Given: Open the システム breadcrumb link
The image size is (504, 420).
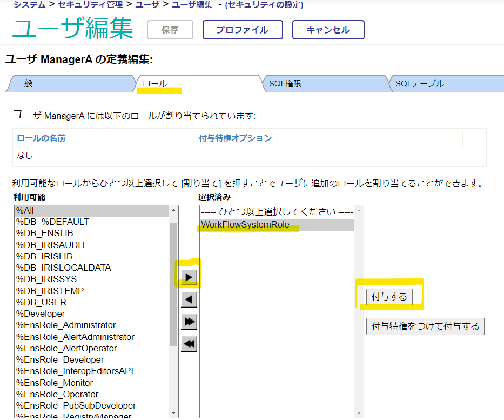Looking at the screenshot, I should click(x=29, y=5).
